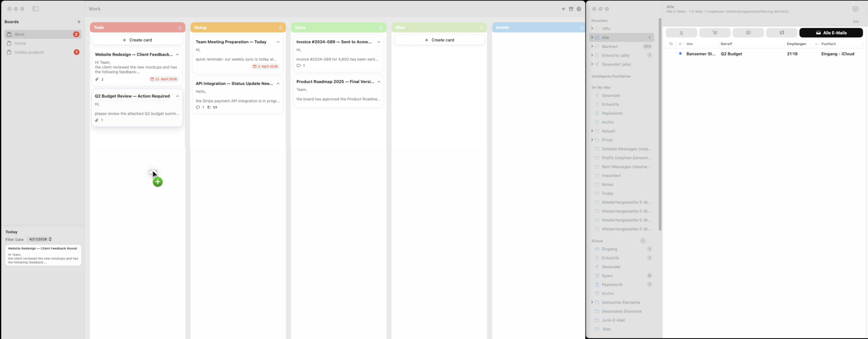Image resolution: width=868 pixels, height=339 pixels.
Task: Add a new board with plus icon
Action: point(79,22)
